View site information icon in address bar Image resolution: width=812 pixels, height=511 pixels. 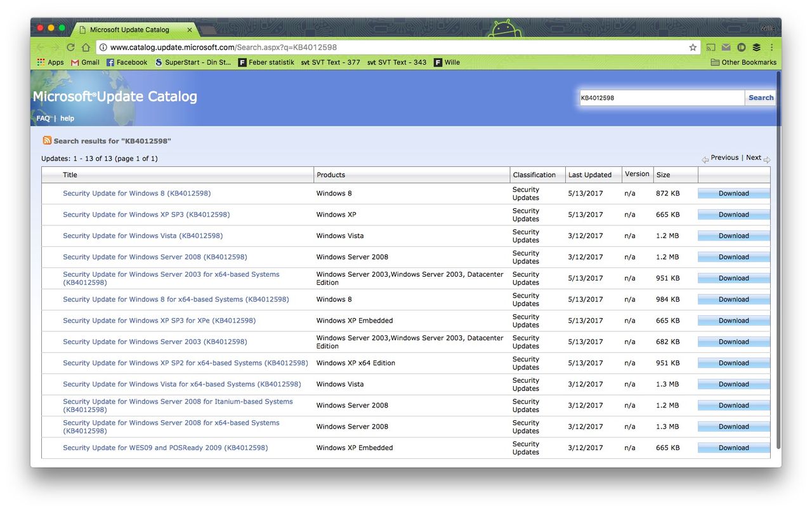[103, 48]
